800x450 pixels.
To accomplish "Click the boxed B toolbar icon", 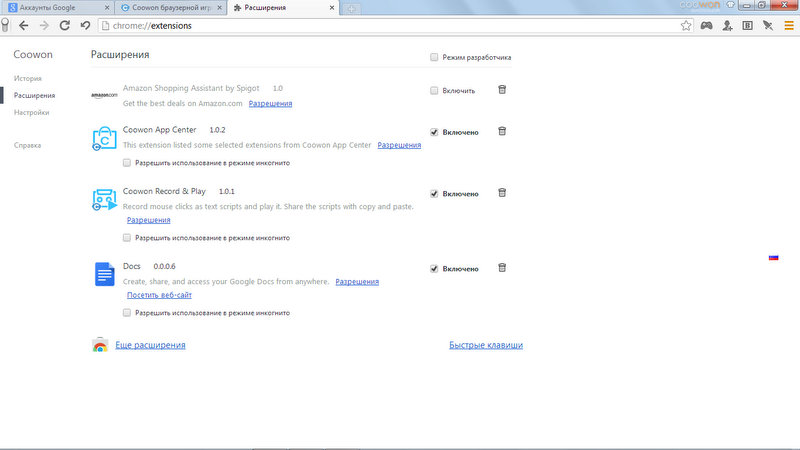I will [x=747, y=26].
